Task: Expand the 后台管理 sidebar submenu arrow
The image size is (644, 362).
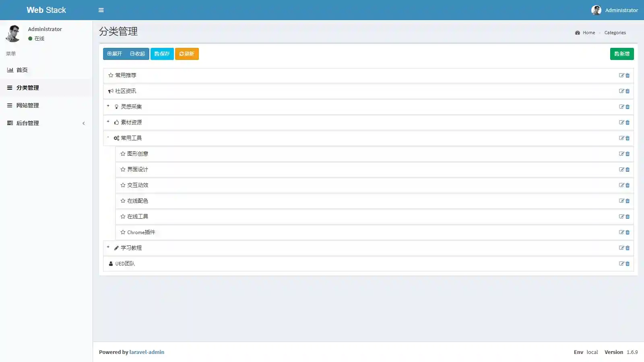Action: pos(84,123)
